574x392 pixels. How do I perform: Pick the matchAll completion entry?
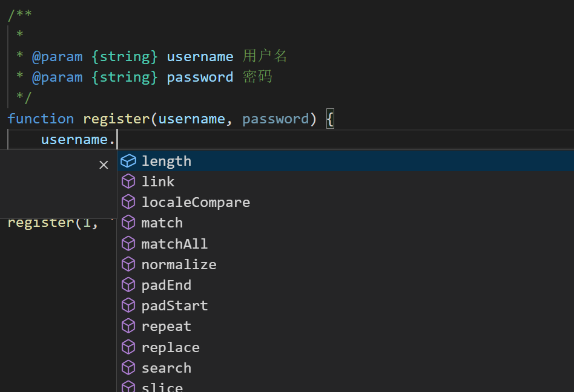click(174, 244)
